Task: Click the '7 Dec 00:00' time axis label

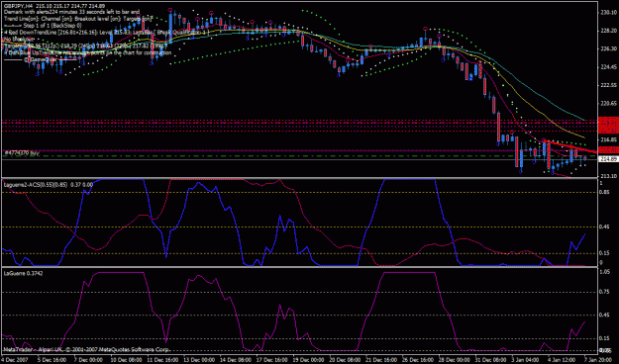Action: tap(88, 360)
